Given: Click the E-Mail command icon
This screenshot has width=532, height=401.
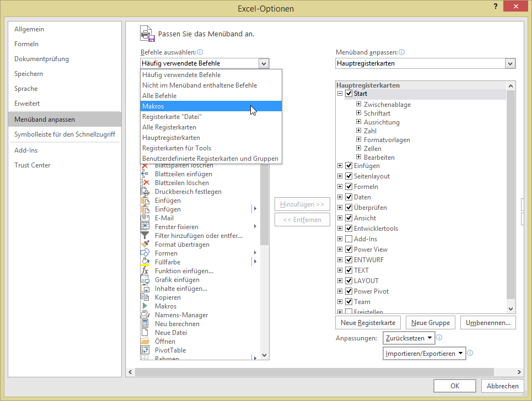Looking at the screenshot, I should point(145,218).
